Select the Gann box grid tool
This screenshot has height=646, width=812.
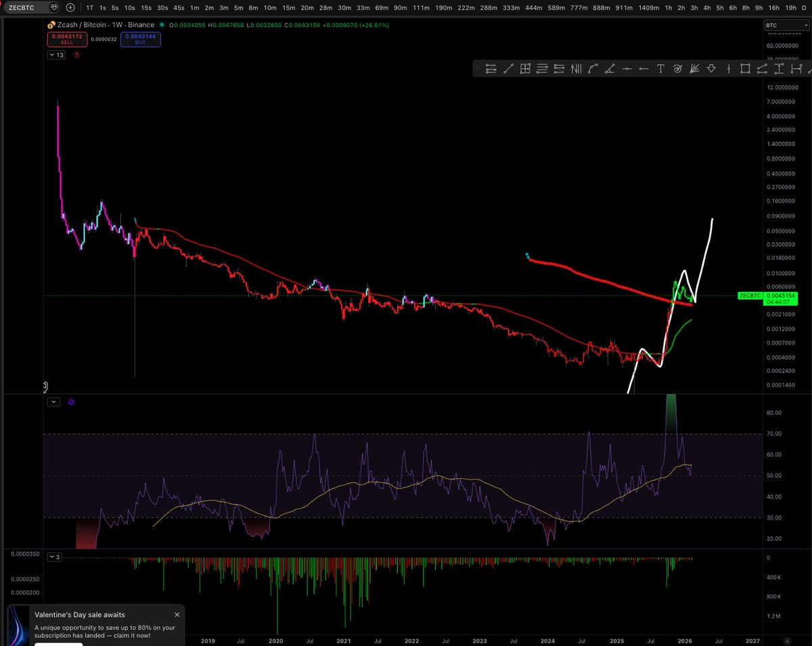click(x=525, y=68)
